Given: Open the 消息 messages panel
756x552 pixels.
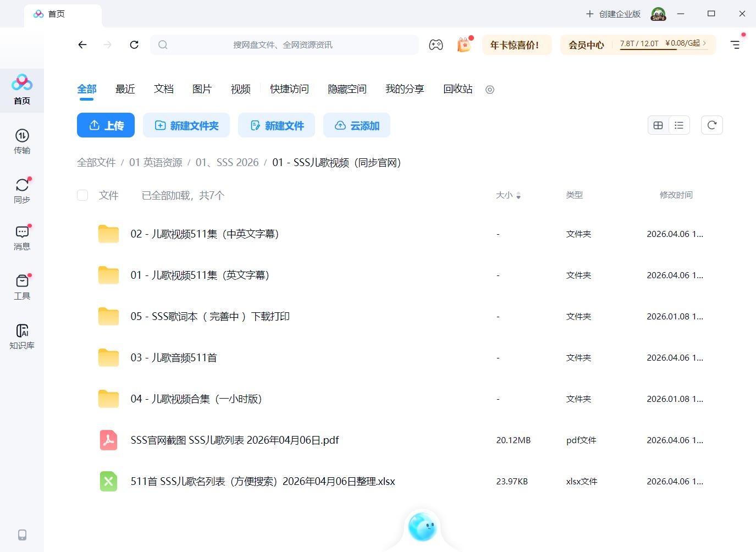Looking at the screenshot, I should (x=22, y=238).
